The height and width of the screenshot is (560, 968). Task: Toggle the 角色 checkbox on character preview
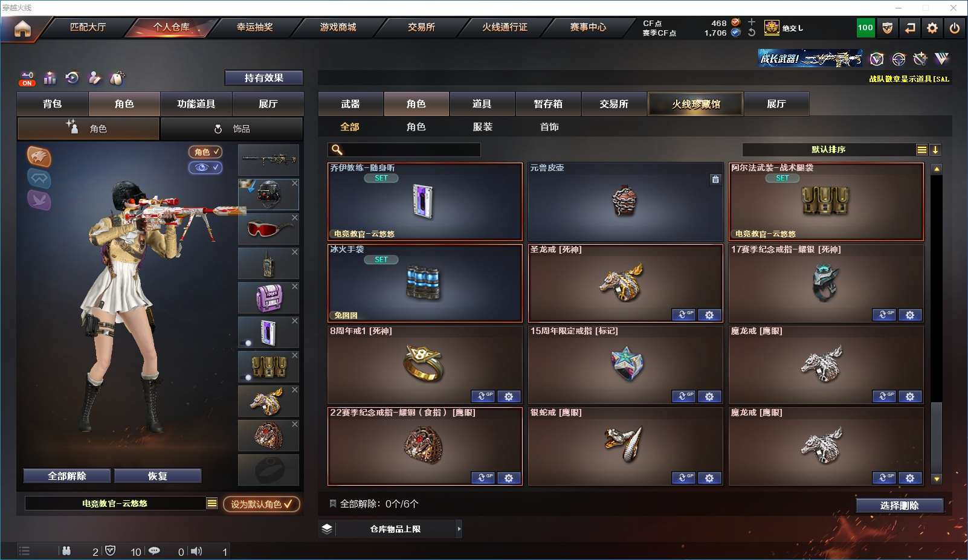tap(205, 152)
